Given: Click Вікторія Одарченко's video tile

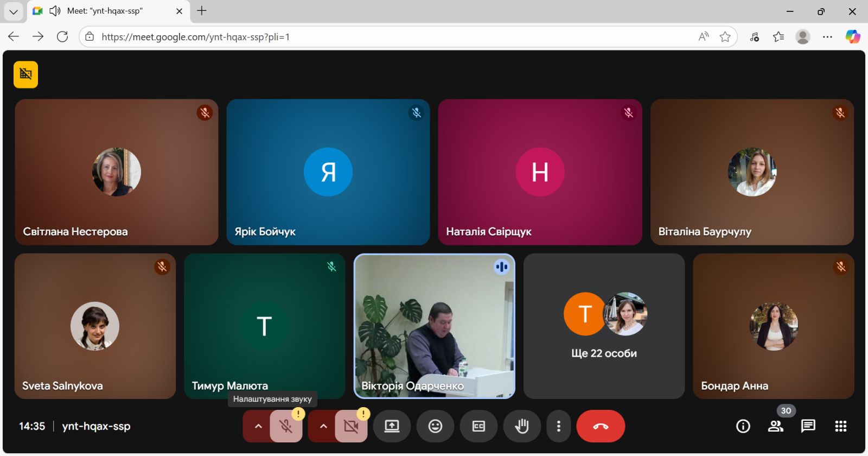Looking at the screenshot, I should click(x=434, y=326).
